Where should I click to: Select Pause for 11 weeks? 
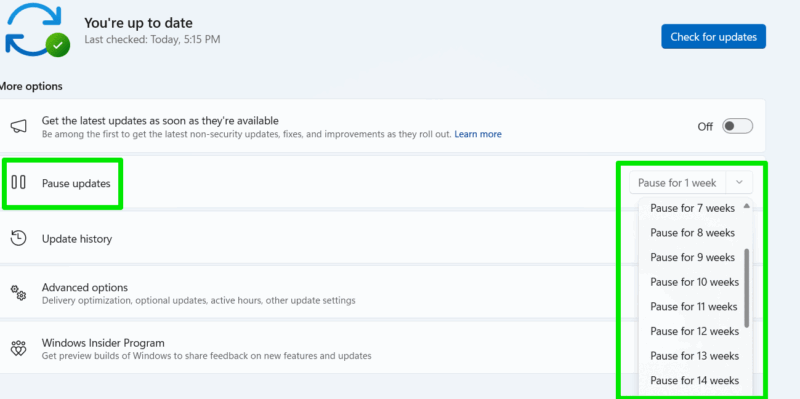click(694, 307)
